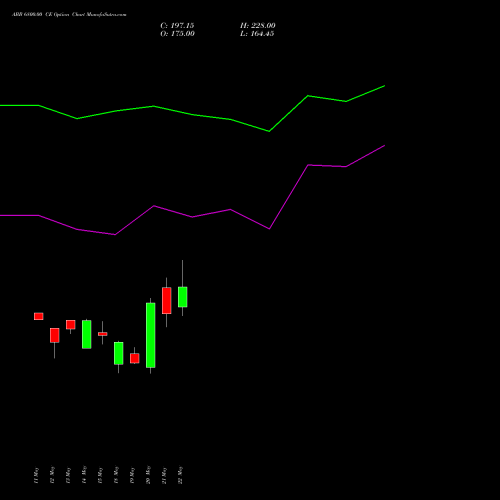The width and height of the screenshot is (500, 500).
Task: Click the small red candle above 19 May
Action: click(x=135, y=358)
